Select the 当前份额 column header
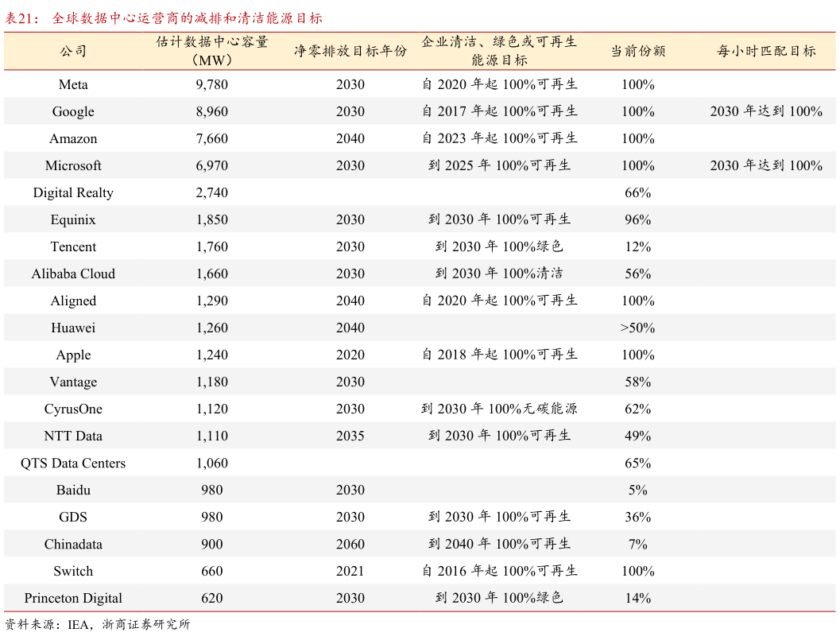The width and height of the screenshot is (840, 644). 638,51
